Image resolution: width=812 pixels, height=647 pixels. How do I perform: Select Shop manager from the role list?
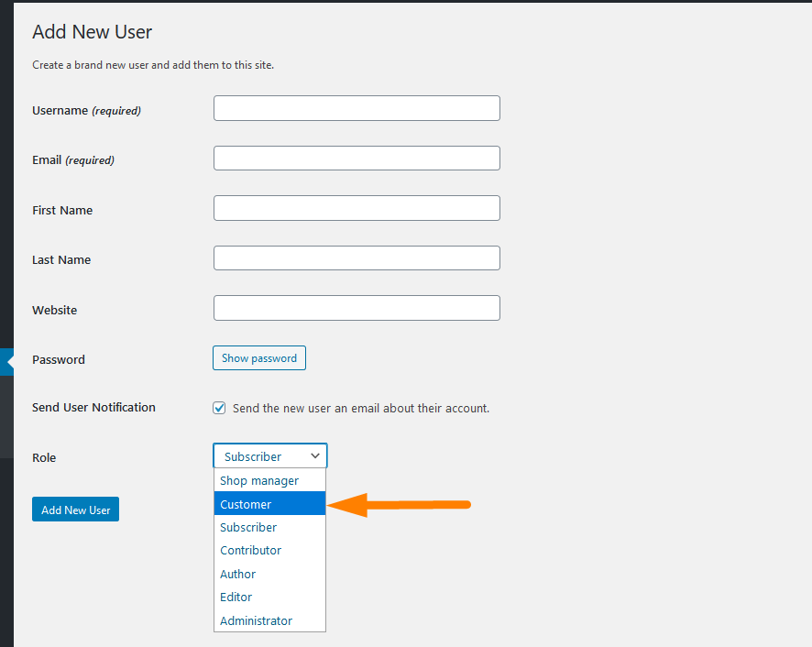(x=269, y=480)
